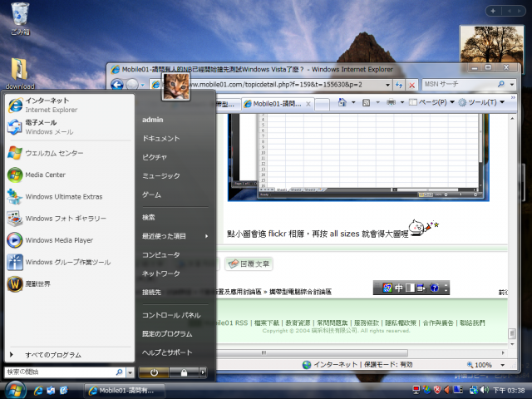Expand すべてのプログラム list
The image size is (532, 399).
[70, 355]
